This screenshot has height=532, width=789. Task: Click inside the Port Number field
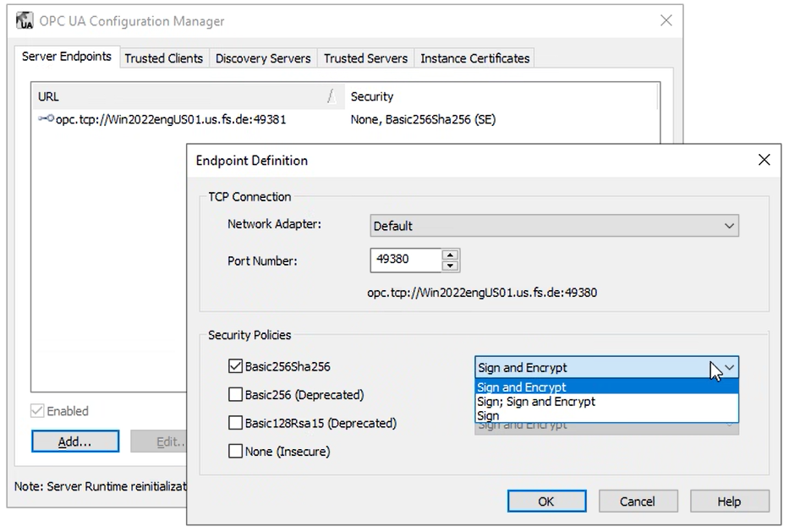(x=405, y=260)
